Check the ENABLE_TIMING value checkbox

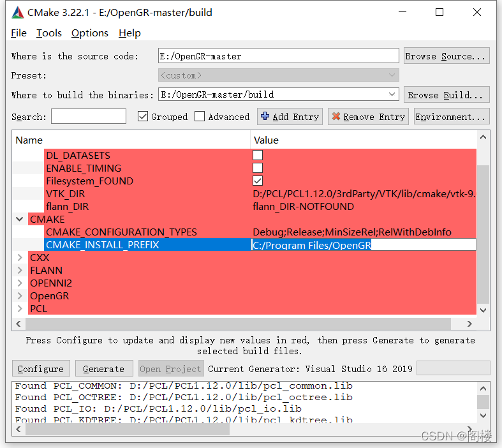pos(258,168)
